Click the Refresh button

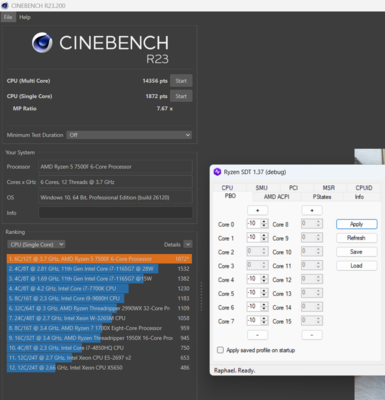(x=357, y=238)
